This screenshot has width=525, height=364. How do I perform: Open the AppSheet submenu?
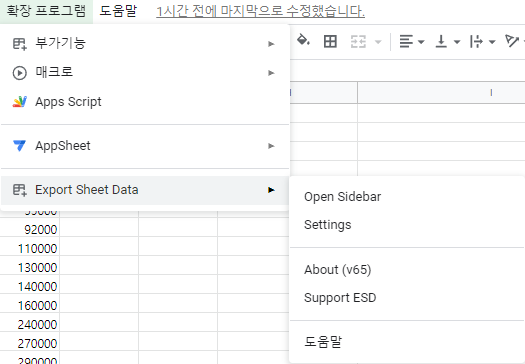(145, 146)
